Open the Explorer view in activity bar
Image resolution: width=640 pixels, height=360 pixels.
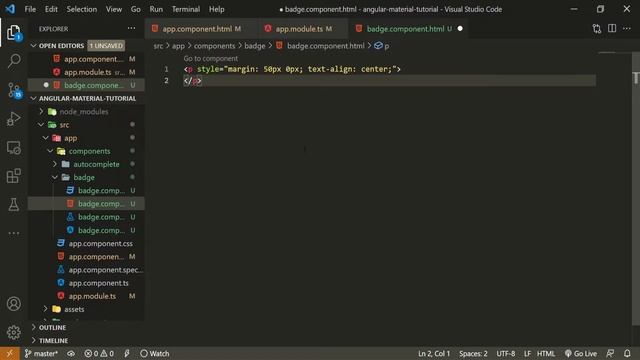point(13,33)
